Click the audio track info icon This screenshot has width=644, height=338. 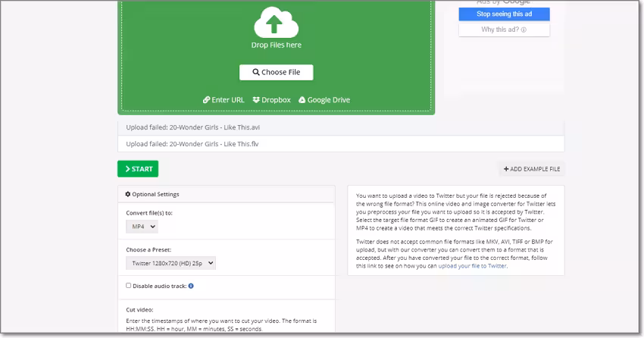coord(191,286)
